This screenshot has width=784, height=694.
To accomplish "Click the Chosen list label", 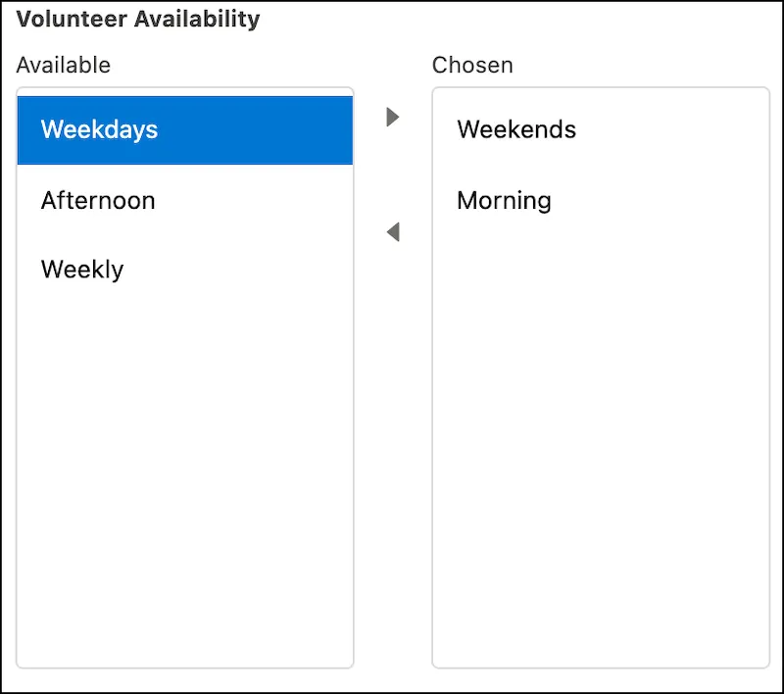I will pos(472,65).
